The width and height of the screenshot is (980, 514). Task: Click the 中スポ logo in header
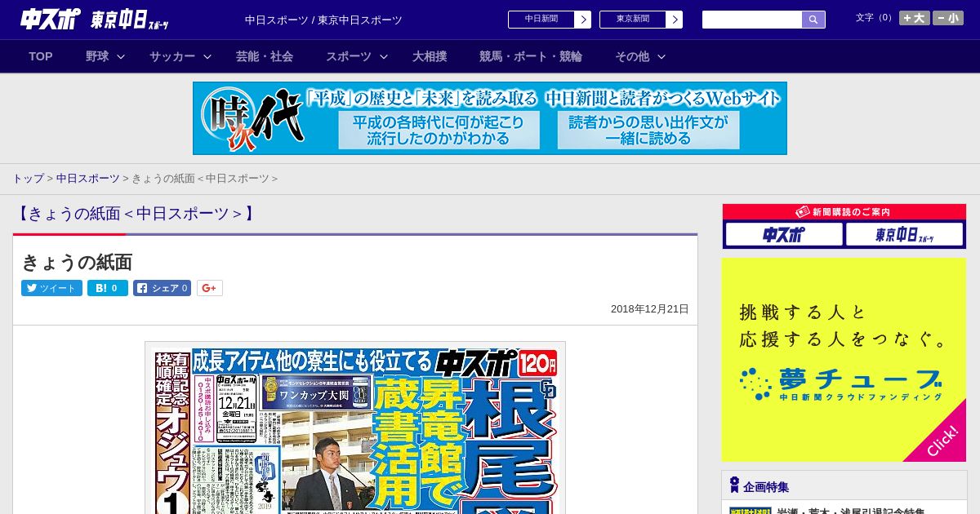click(50, 20)
